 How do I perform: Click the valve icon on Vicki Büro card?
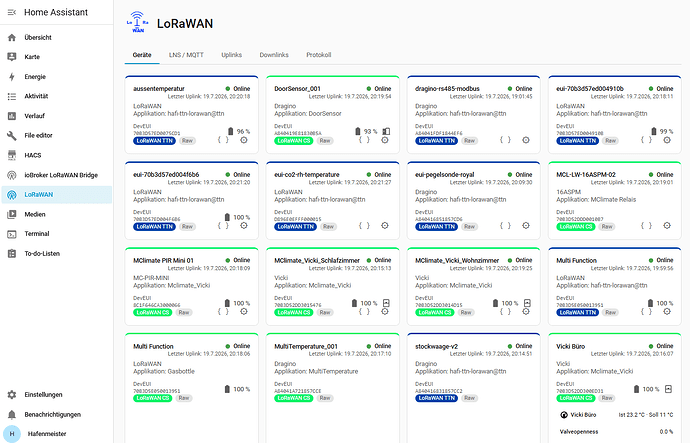coord(668,389)
